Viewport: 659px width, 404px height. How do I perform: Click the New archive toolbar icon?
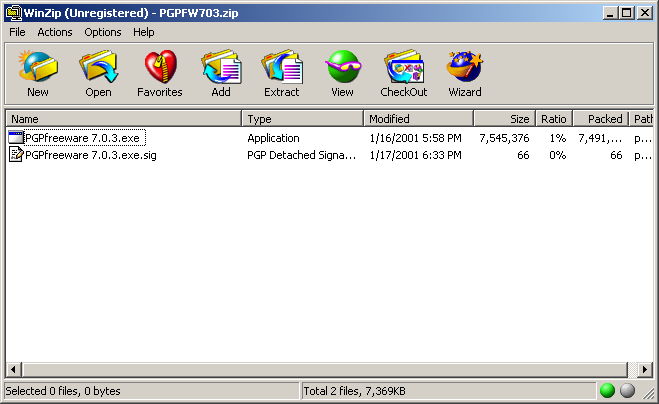[38, 66]
